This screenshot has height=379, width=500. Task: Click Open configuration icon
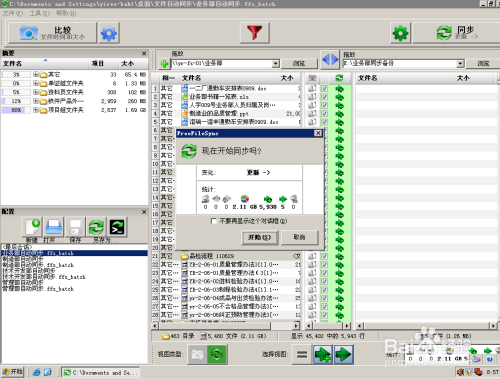(53, 227)
